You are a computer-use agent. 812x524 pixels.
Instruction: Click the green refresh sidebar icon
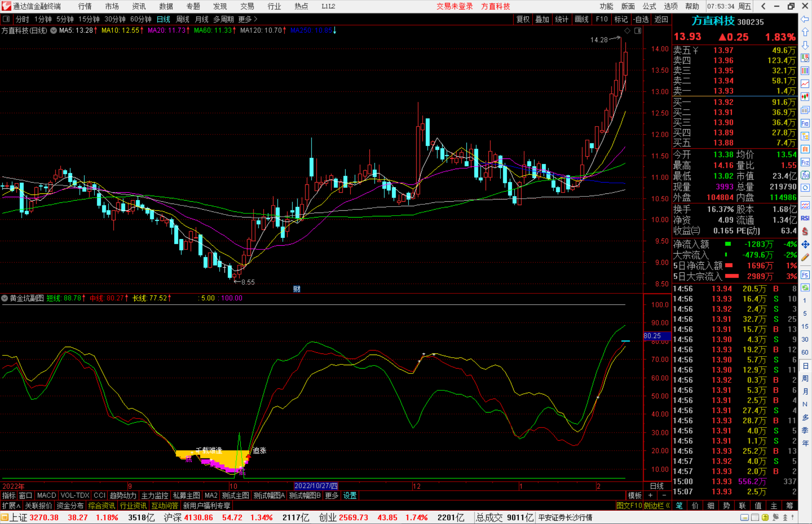tap(805, 288)
